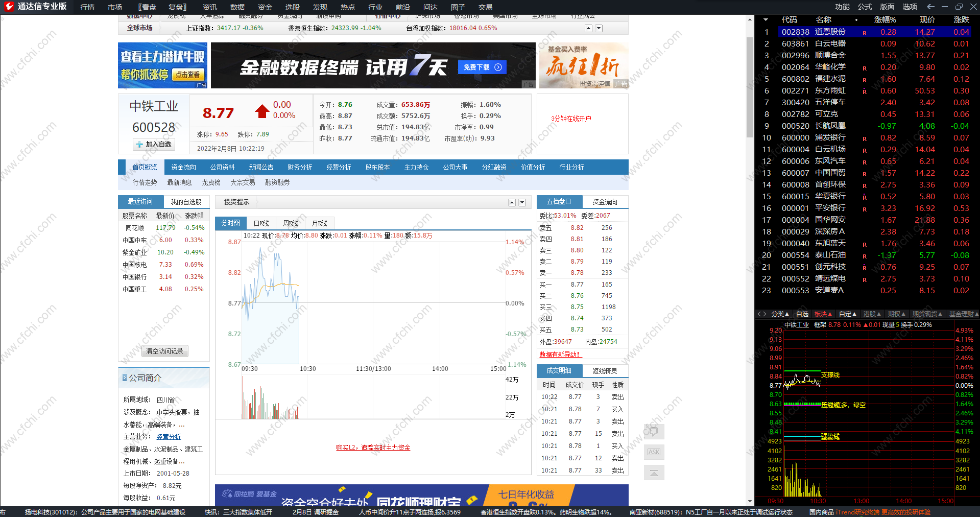Click the down arrow on the global market ticker
Screen dimensions: 980x517
[x=599, y=29]
